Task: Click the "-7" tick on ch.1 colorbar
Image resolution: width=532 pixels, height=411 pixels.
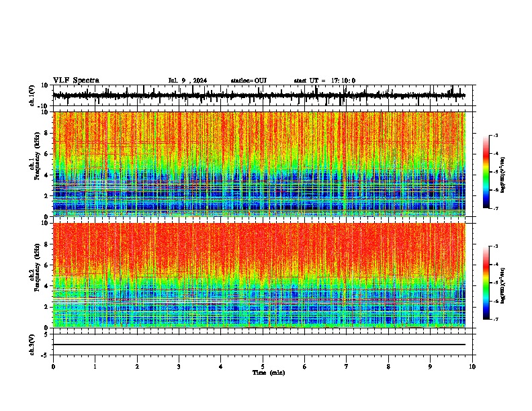Action: coord(495,208)
